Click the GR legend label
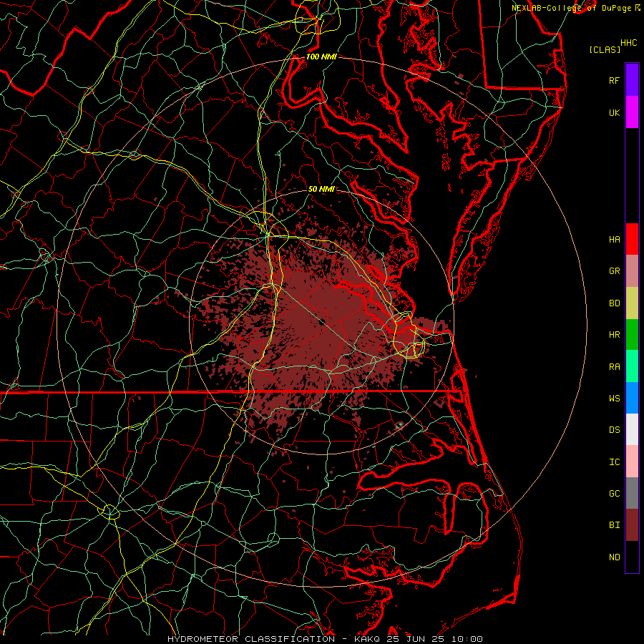Image resolution: width=644 pixels, height=644 pixels. (614, 271)
